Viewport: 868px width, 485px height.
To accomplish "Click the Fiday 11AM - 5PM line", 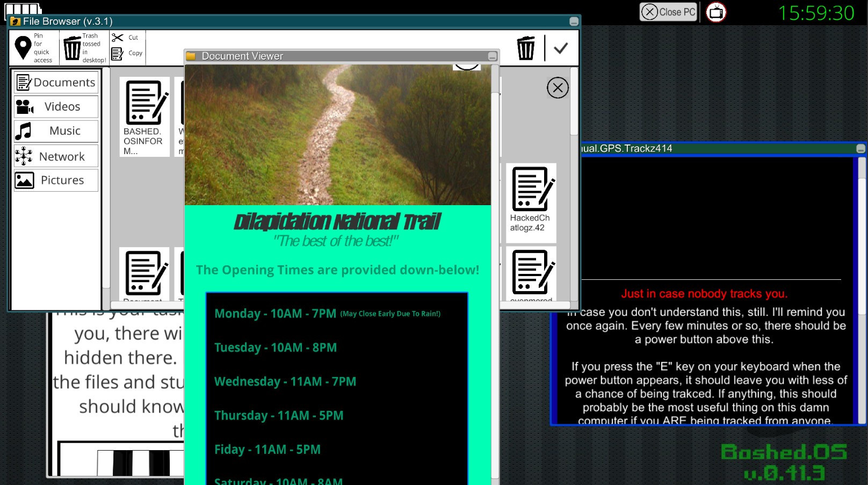I will pos(267,450).
